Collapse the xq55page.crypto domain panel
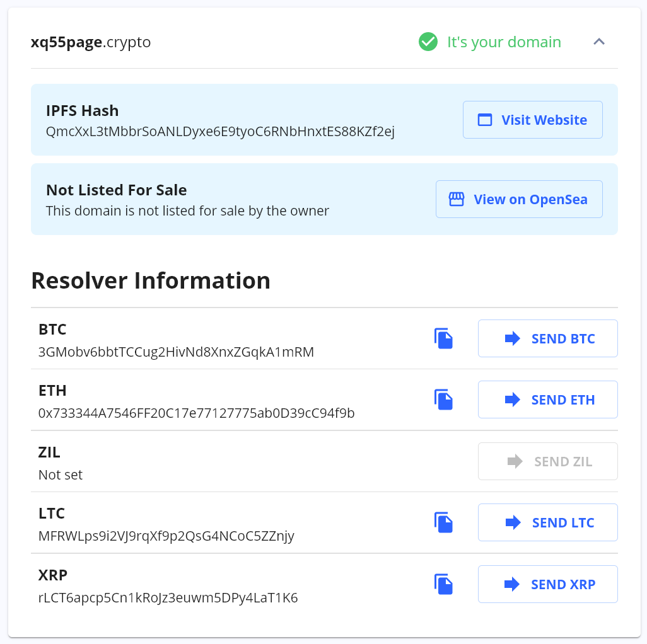The image size is (647, 644). (599, 42)
